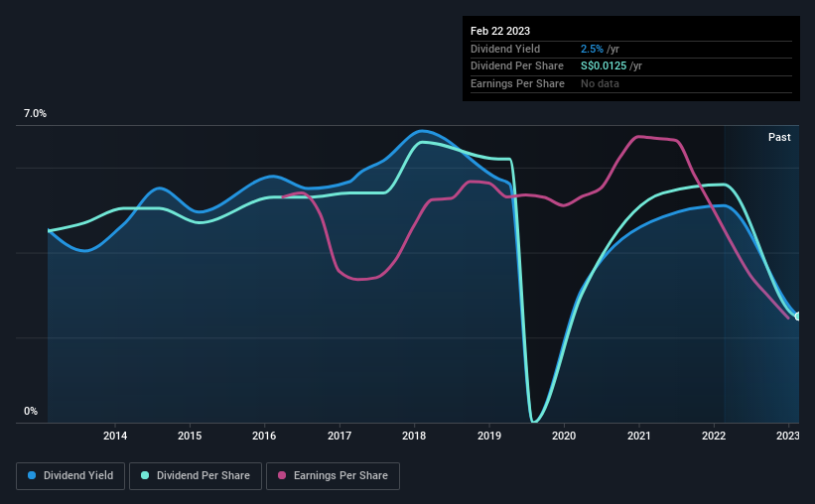Toggle the Earnings Per Share legend button
815x504 pixels.
(333, 476)
